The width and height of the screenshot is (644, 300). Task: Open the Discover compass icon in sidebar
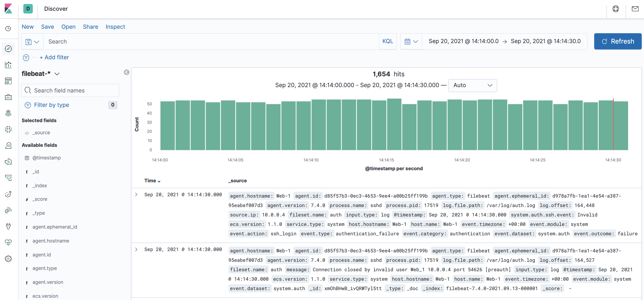point(8,49)
